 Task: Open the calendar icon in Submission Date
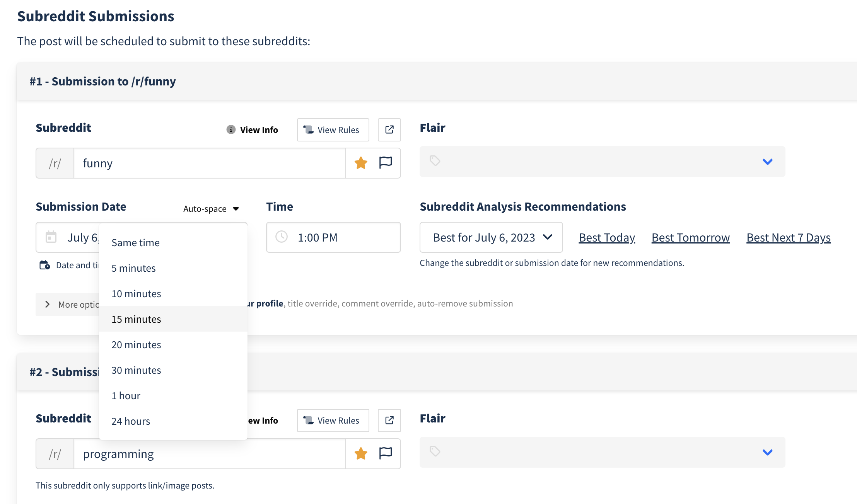[x=50, y=237]
